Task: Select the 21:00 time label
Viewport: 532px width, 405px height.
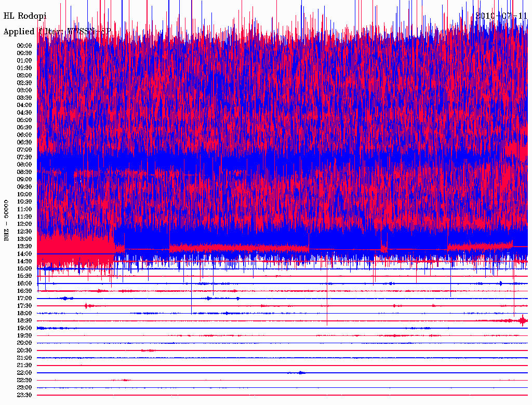Action: pyautogui.click(x=24, y=358)
